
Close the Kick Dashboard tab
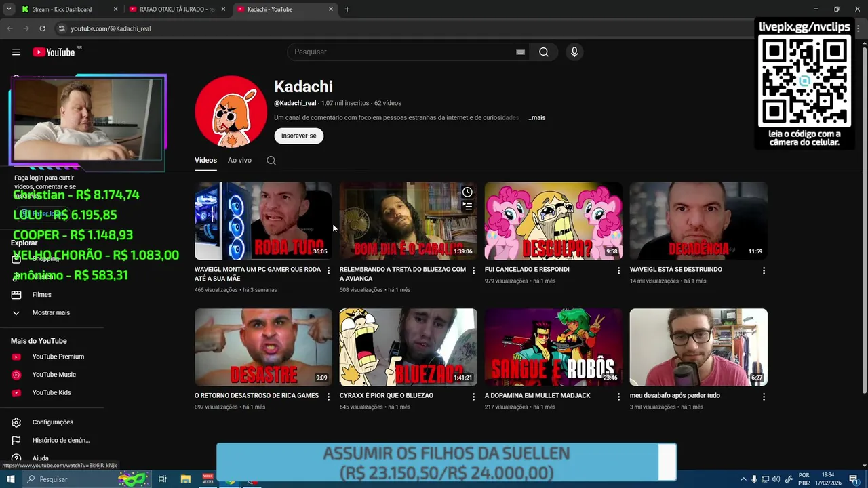coord(115,9)
